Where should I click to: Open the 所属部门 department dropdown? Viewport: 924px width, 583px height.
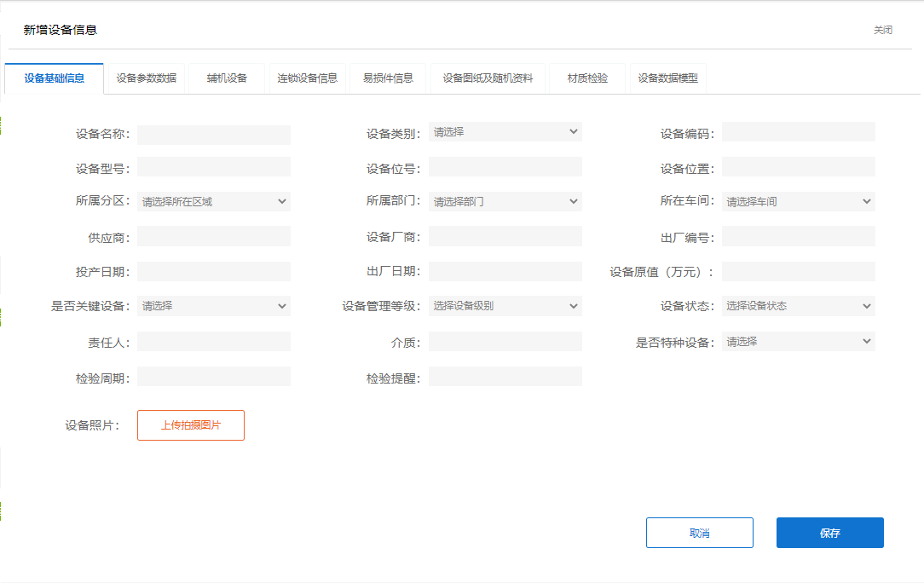[505, 202]
